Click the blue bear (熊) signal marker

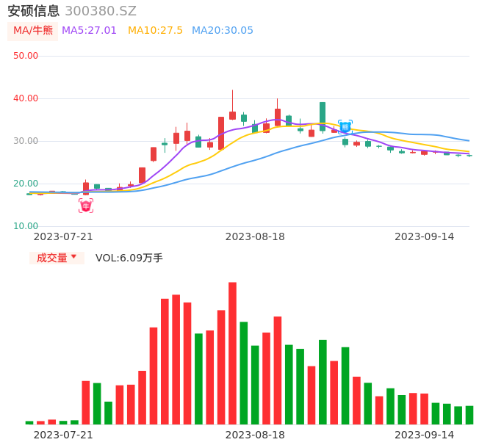pyautogui.click(x=345, y=127)
